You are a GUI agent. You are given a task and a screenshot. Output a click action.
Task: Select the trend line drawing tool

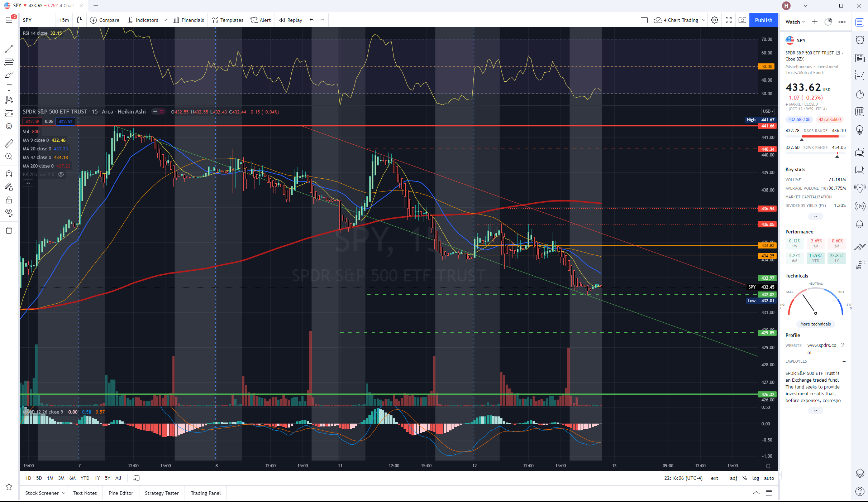[9, 49]
